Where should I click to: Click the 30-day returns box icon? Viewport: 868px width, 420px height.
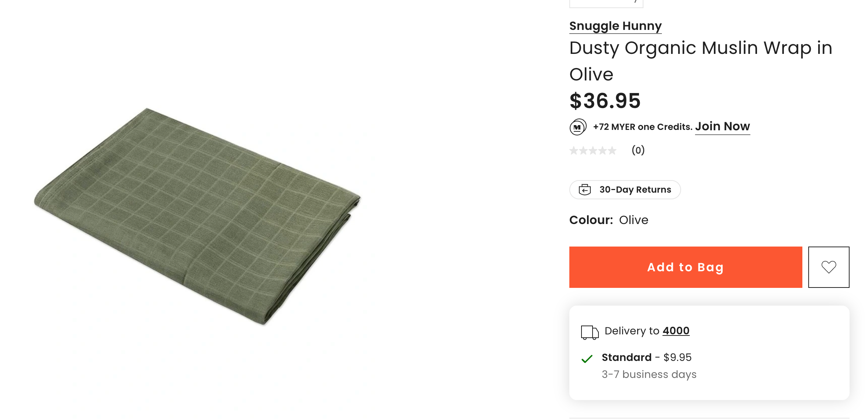584,190
